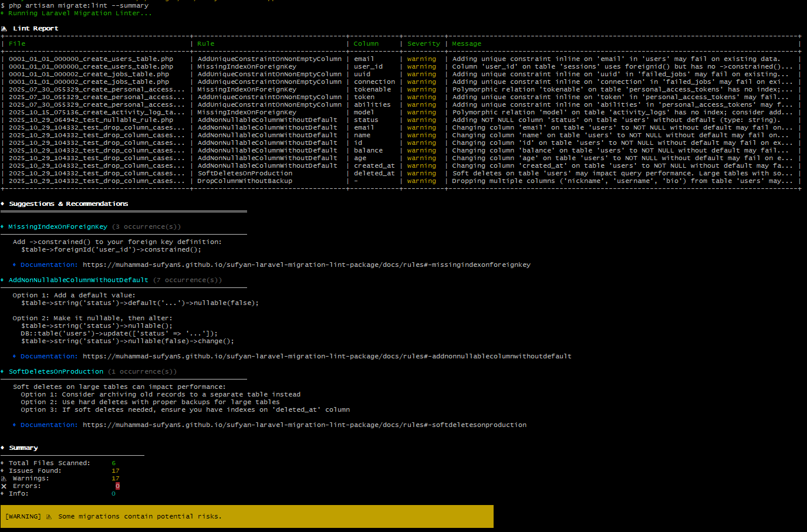The width and height of the screenshot is (807, 532).
Task: Click the diamond bullet beside SoftDeletesOnProduction heading
Action: coord(3,372)
